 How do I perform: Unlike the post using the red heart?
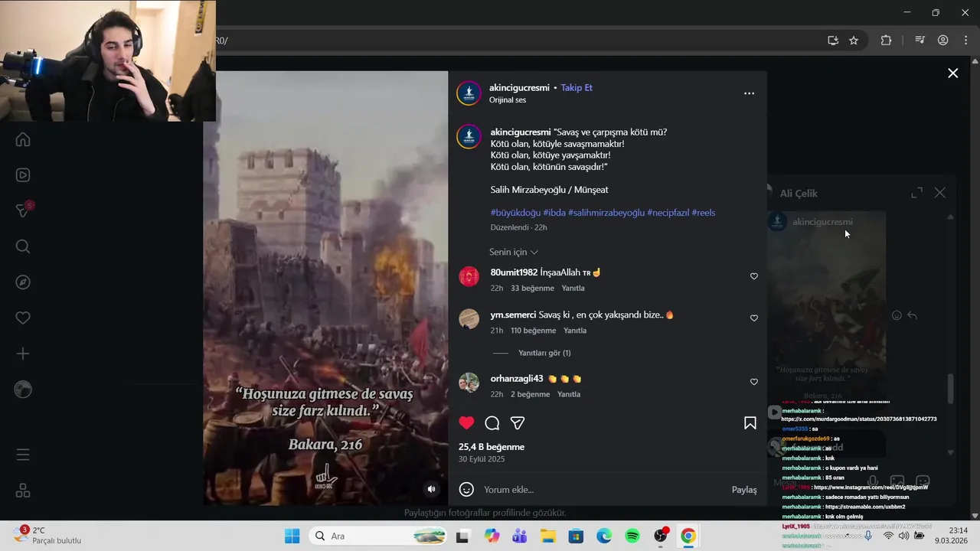click(x=466, y=422)
